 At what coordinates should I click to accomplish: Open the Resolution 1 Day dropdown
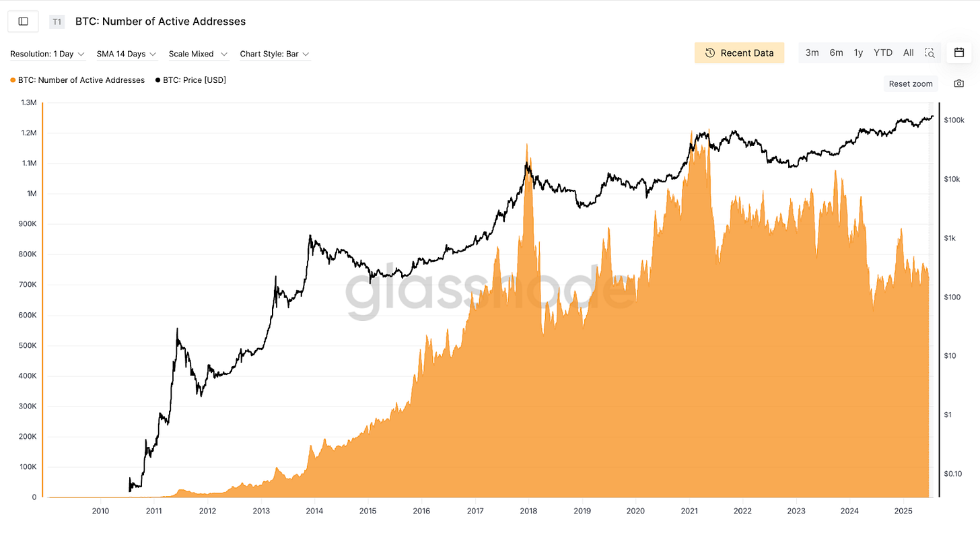[48, 54]
